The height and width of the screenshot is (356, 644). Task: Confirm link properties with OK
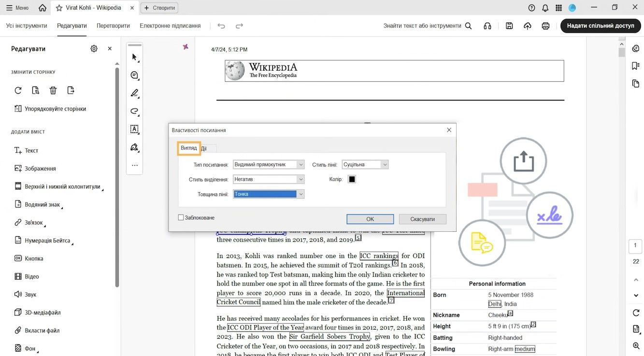[370, 219]
